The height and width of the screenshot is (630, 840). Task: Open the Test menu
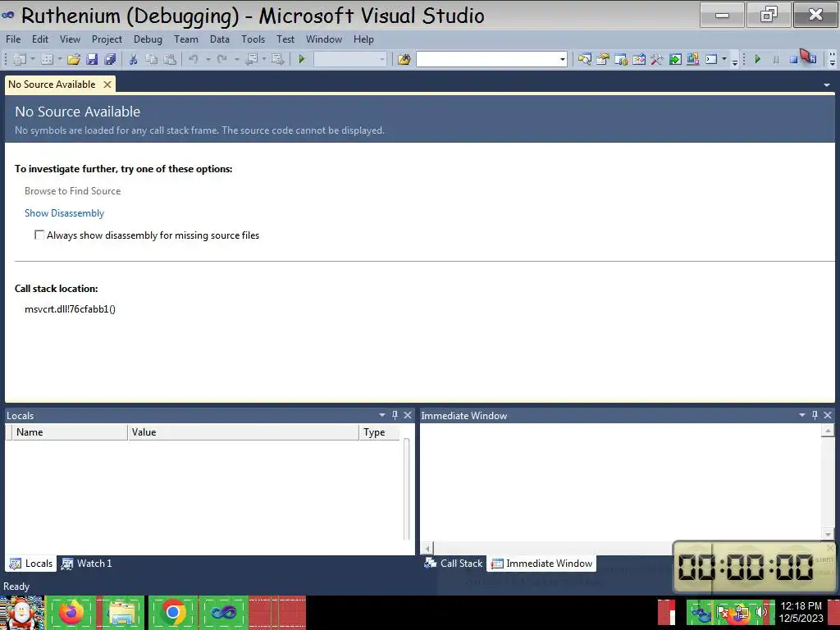pos(285,39)
